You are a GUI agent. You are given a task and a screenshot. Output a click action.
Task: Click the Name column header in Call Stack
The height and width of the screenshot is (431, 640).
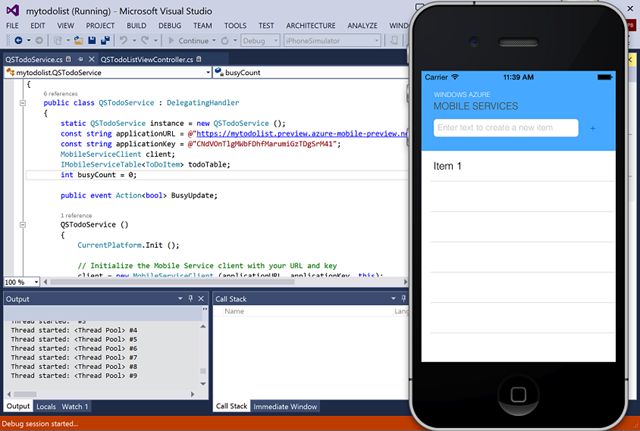[x=234, y=311]
